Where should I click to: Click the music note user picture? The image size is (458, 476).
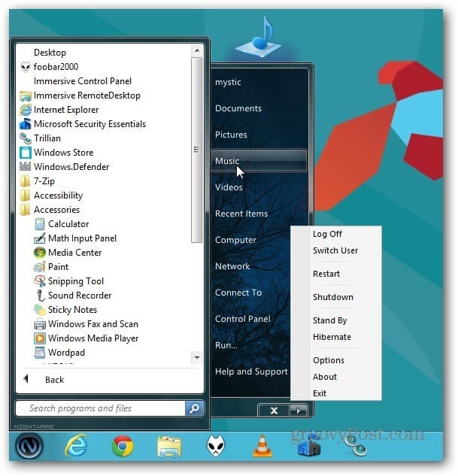click(x=259, y=37)
